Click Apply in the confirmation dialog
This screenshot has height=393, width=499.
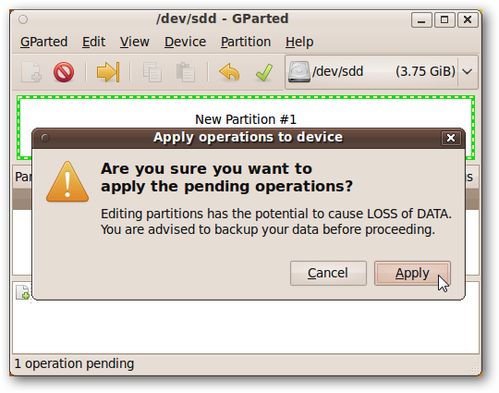coord(412,273)
